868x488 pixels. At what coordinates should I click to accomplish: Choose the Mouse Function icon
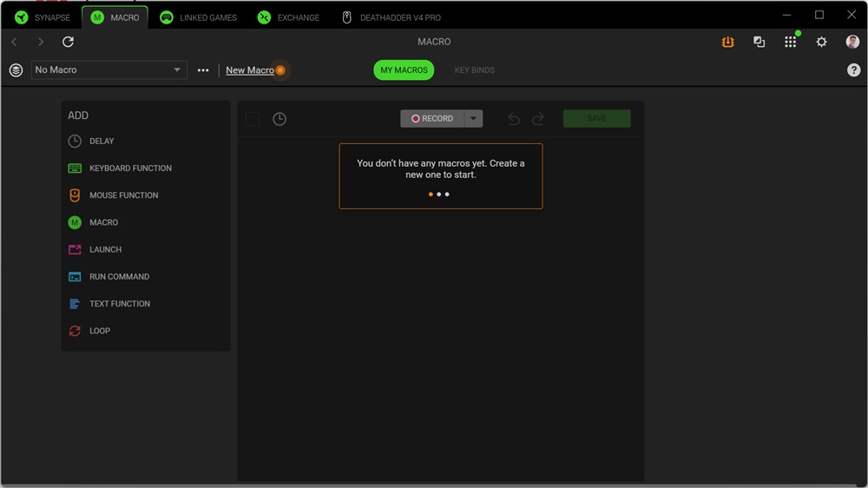pyautogui.click(x=75, y=195)
